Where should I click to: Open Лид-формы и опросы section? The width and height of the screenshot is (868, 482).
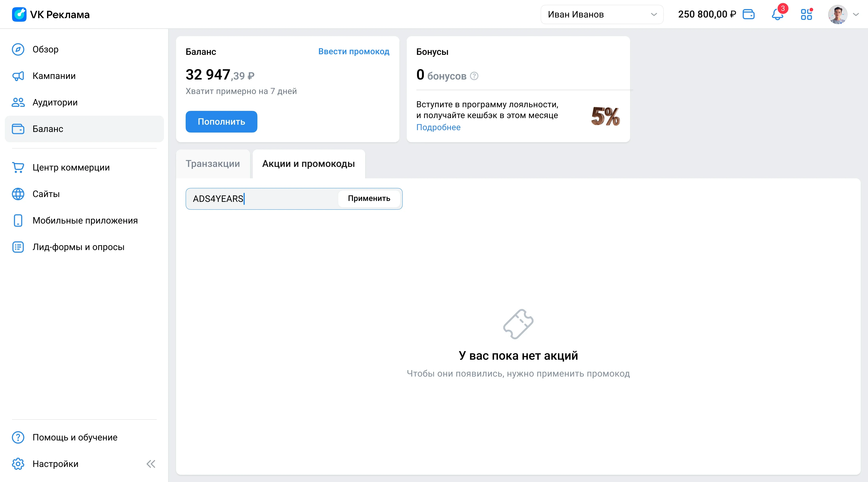pyautogui.click(x=84, y=247)
